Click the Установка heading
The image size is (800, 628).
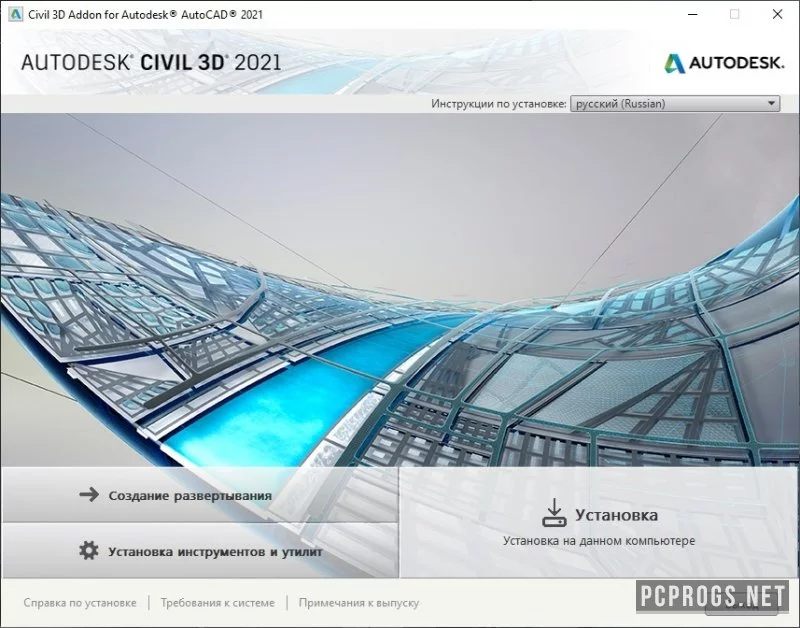(x=616, y=515)
